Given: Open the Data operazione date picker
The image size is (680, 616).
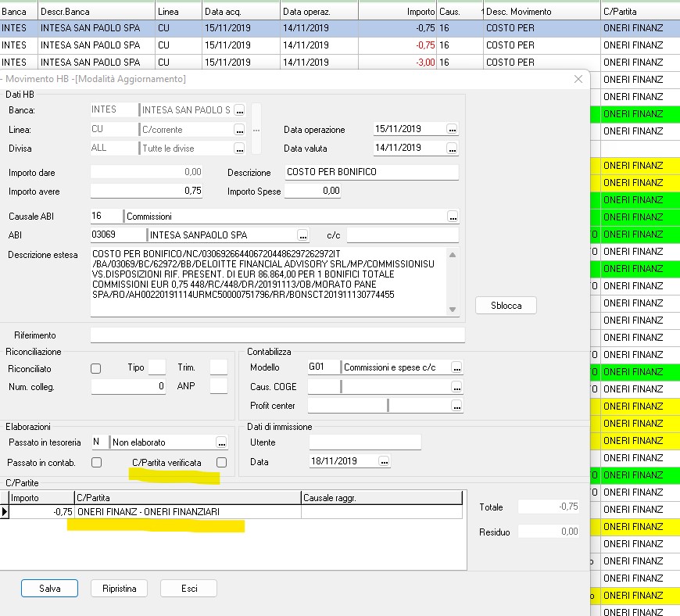Looking at the screenshot, I should [452, 129].
